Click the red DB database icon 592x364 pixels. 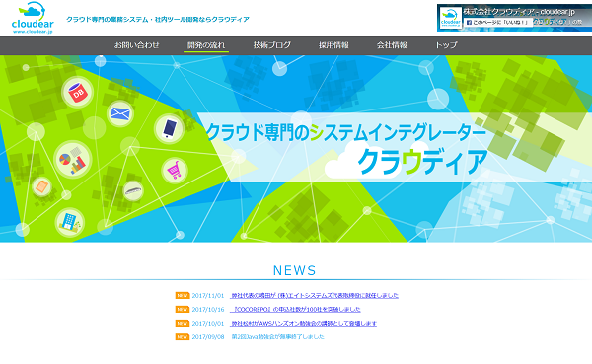coord(77,92)
